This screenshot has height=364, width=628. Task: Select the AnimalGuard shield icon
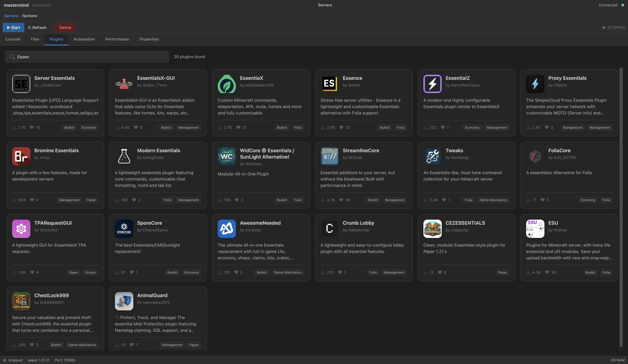pyautogui.click(x=124, y=301)
